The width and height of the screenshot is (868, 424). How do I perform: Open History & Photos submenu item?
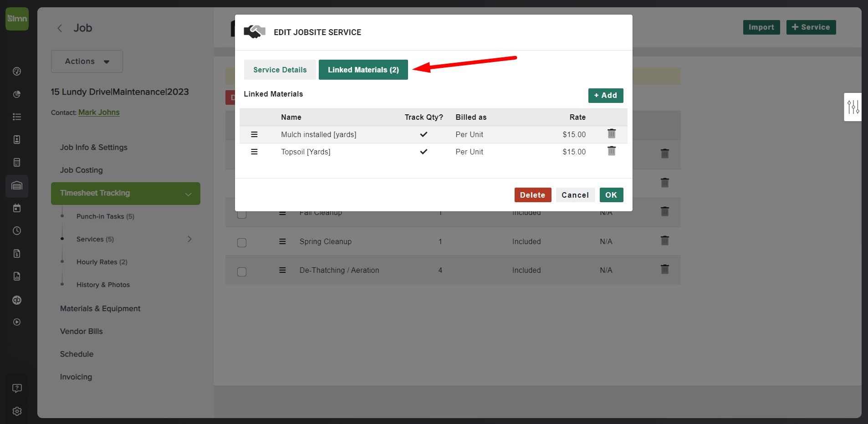pyautogui.click(x=103, y=285)
